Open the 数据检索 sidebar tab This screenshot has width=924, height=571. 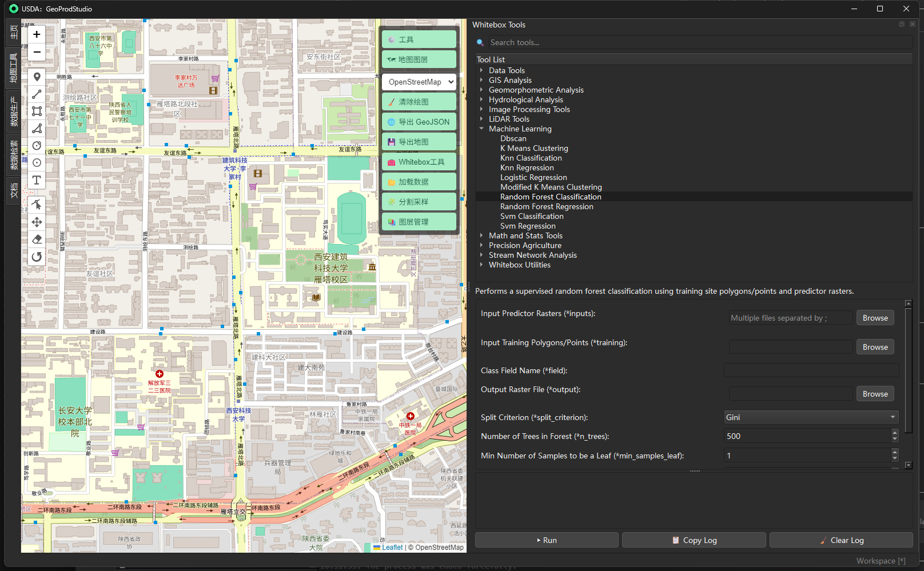(x=13, y=155)
